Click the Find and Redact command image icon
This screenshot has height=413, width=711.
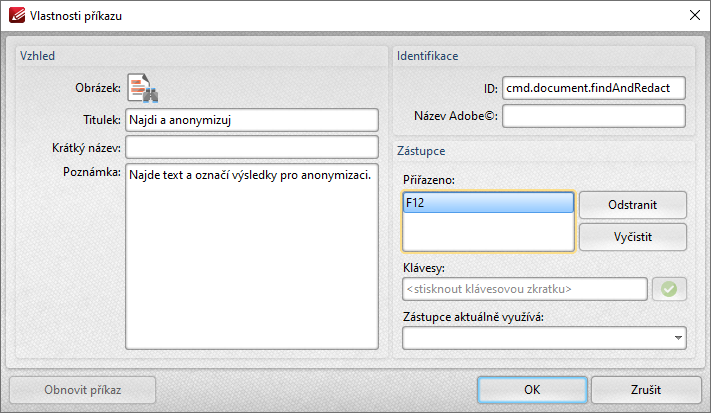point(142,87)
